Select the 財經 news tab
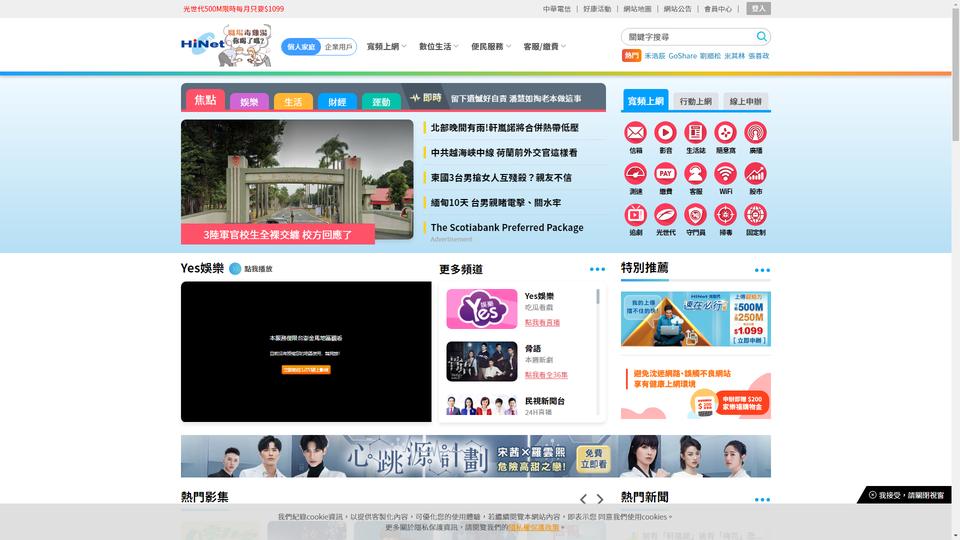The height and width of the screenshot is (540, 960). click(x=337, y=102)
